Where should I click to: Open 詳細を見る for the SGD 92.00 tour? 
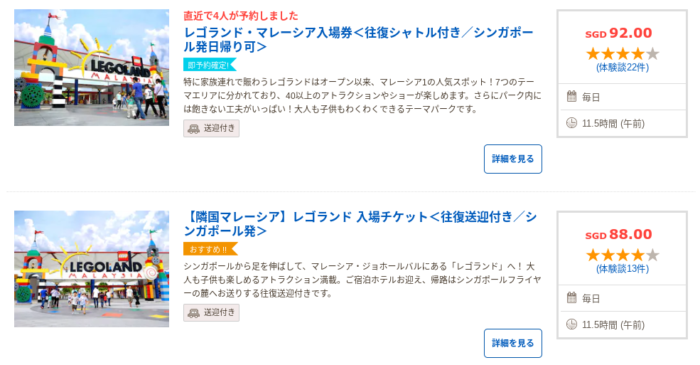coord(513,159)
